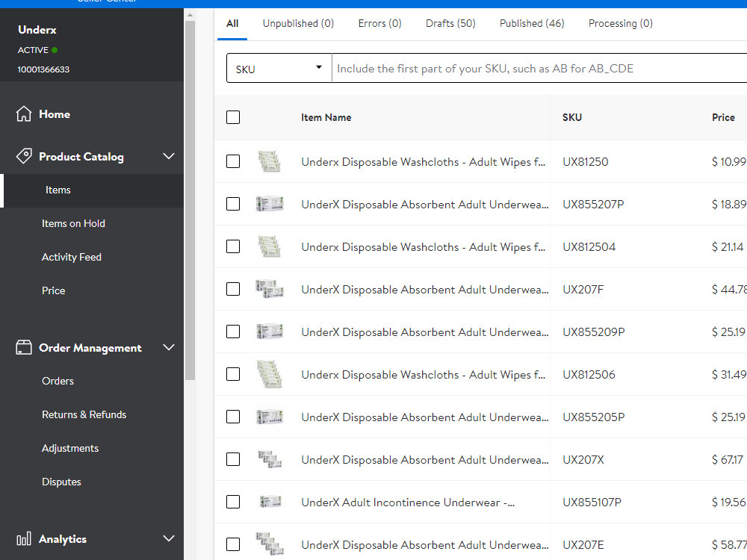Click the Order Management box icon
This screenshot has width=747, height=560.
click(x=24, y=348)
